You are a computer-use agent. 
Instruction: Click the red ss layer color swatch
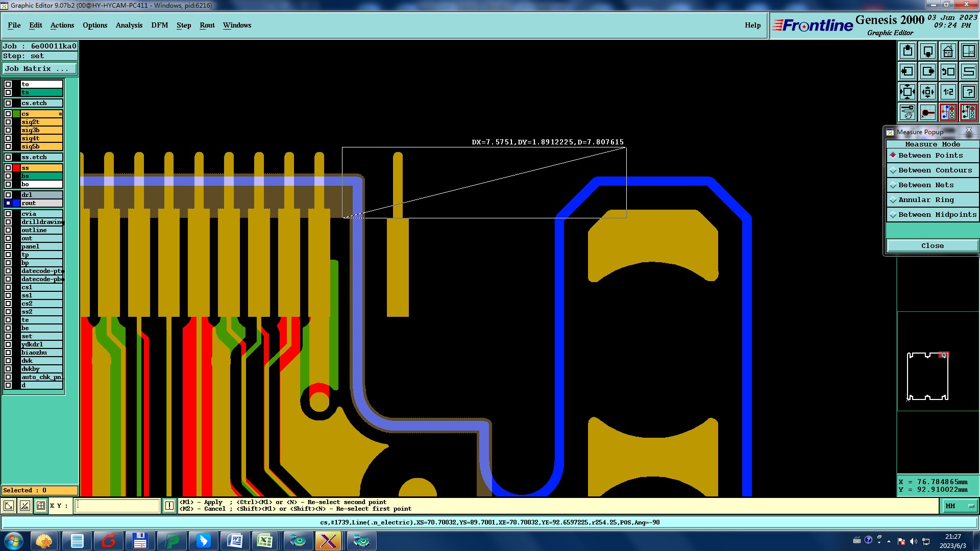click(16, 168)
